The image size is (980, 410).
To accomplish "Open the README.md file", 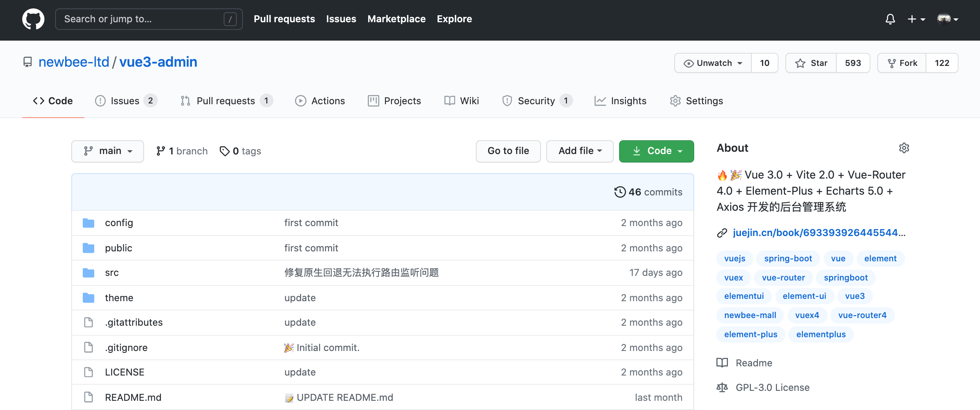I will 133,397.
